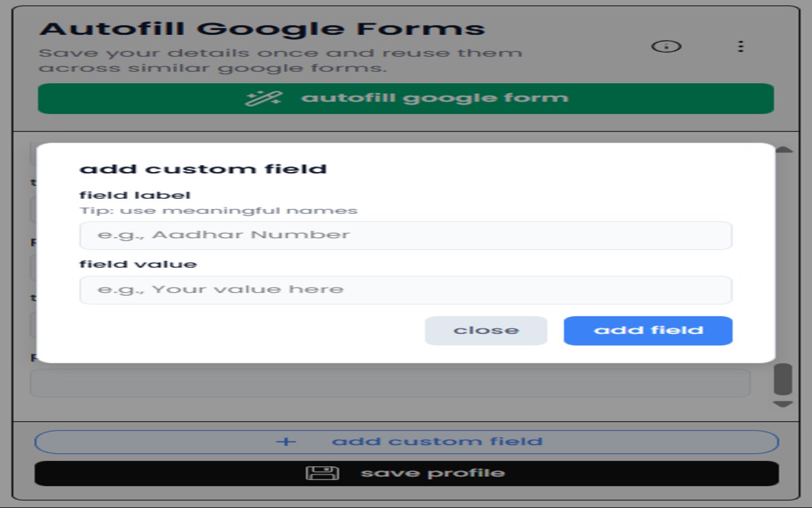Click the scrollbar down arrow

(x=783, y=404)
